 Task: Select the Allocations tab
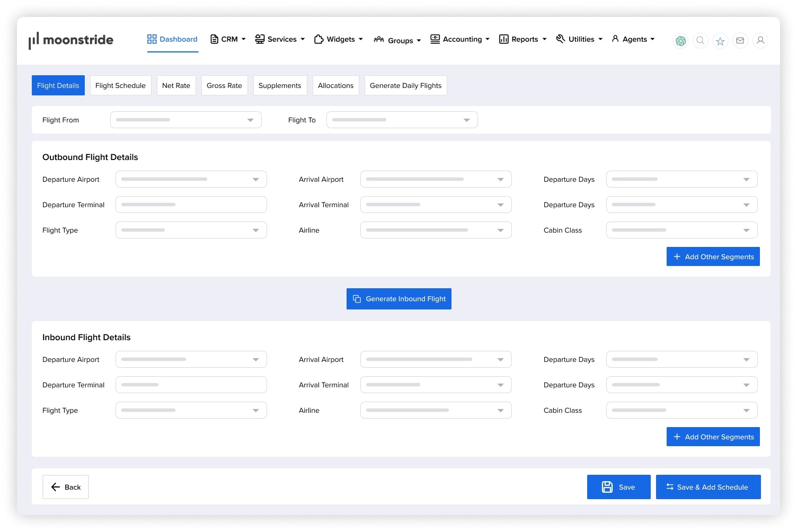335,85
